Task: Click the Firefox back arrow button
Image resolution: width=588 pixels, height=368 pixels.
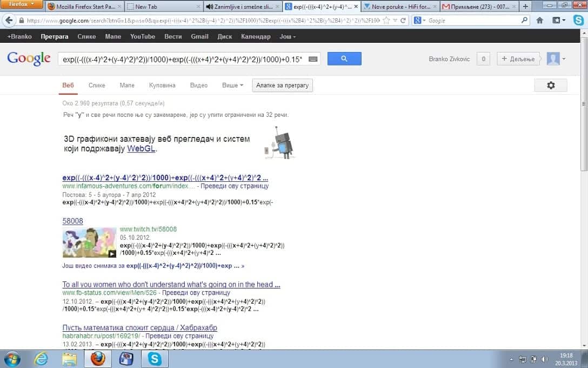Action: pyautogui.click(x=9, y=20)
